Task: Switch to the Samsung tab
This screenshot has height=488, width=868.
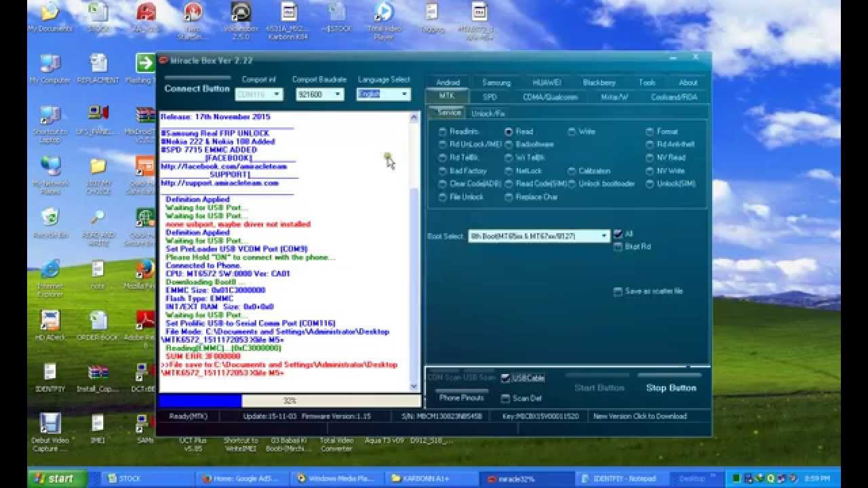Action: [496, 83]
